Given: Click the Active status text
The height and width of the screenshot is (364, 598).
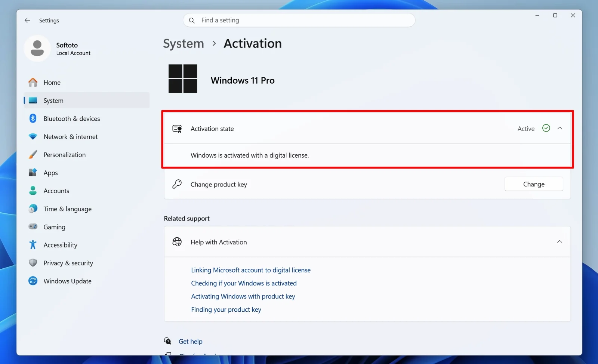Looking at the screenshot, I should tap(526, 129).
